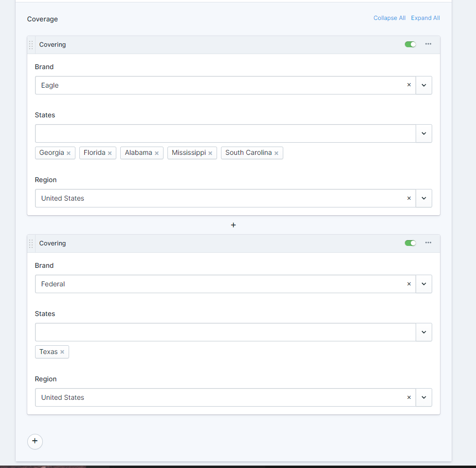Screen dimensions: 476x468
Task: Disable the Eagle covering block toggle
Action: (x=410, y=44)
